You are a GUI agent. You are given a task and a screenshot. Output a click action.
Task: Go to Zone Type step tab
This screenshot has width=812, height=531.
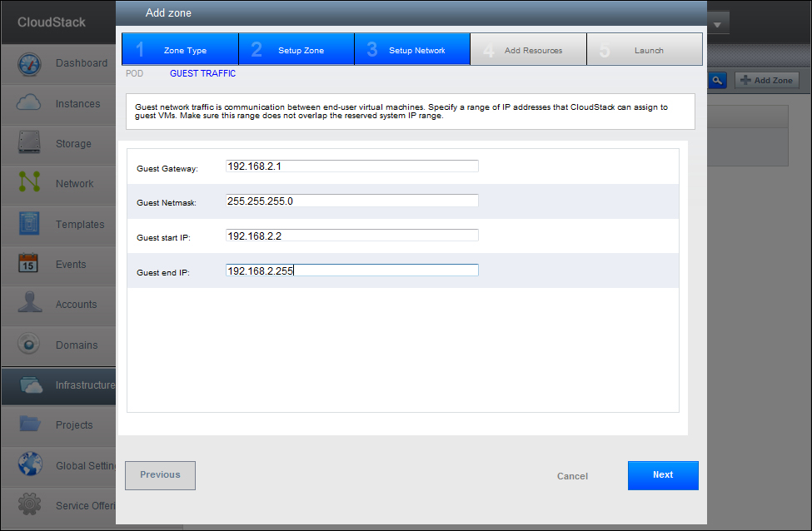pos(180,50)
